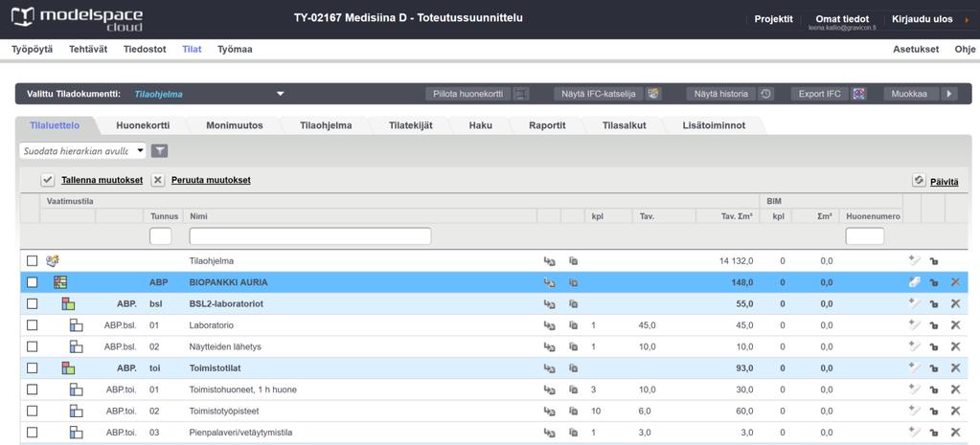
Task: Click the copy icon in the Toimistotilat row
Action: click(573, 368)
